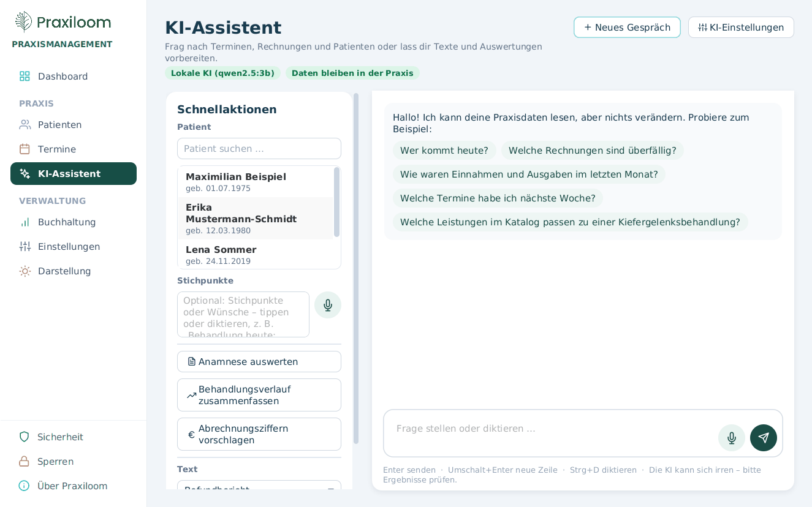This screenshot has height=507, width=812.
Task: Open Dashboard from the sidebar
Action: [74, 76]
